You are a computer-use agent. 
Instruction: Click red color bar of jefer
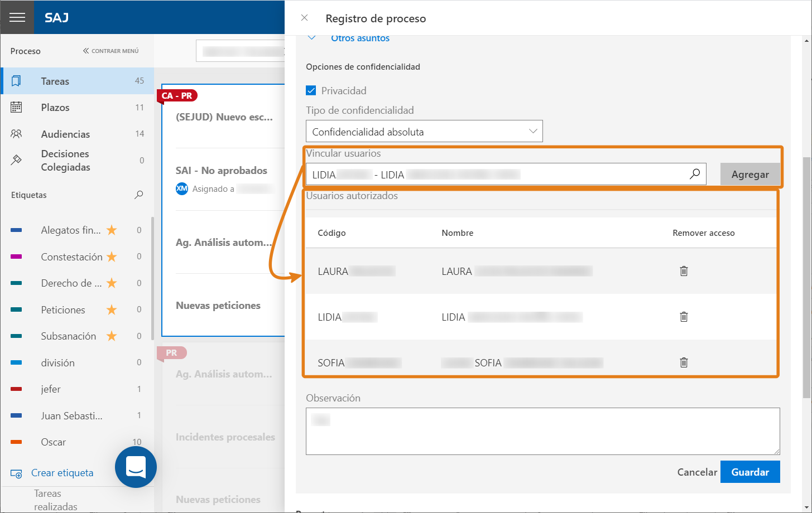tap(17, 389)
